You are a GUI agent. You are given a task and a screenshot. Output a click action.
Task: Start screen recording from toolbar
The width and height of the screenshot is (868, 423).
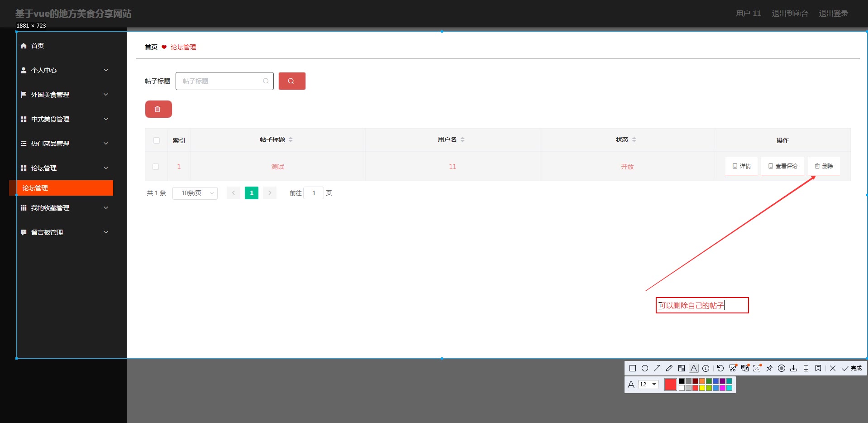pyautogui.click(x=782, y=368)
